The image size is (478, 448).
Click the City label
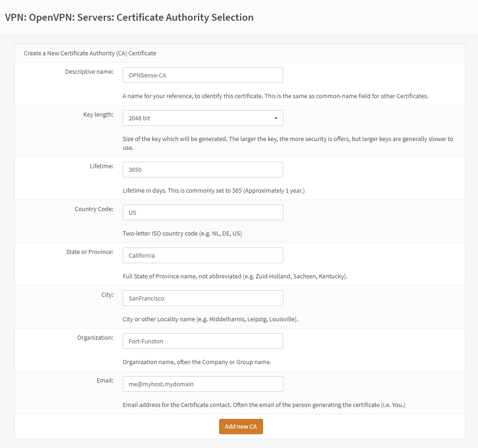click(108, 295)
